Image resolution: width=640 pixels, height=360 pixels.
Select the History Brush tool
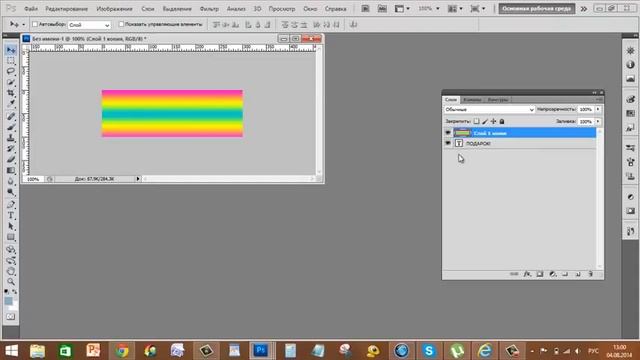point(11,149)
